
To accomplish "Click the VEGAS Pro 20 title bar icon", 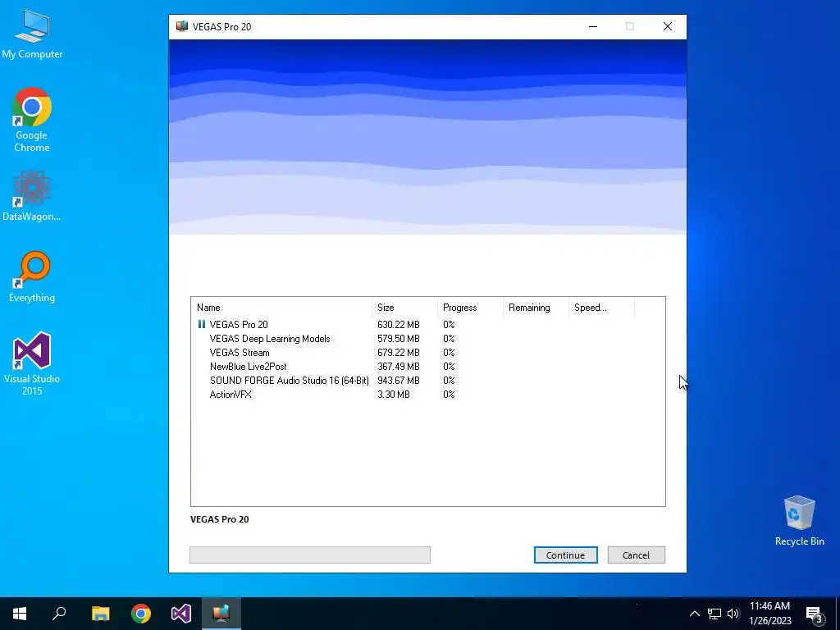I will (x=182, y=26).
